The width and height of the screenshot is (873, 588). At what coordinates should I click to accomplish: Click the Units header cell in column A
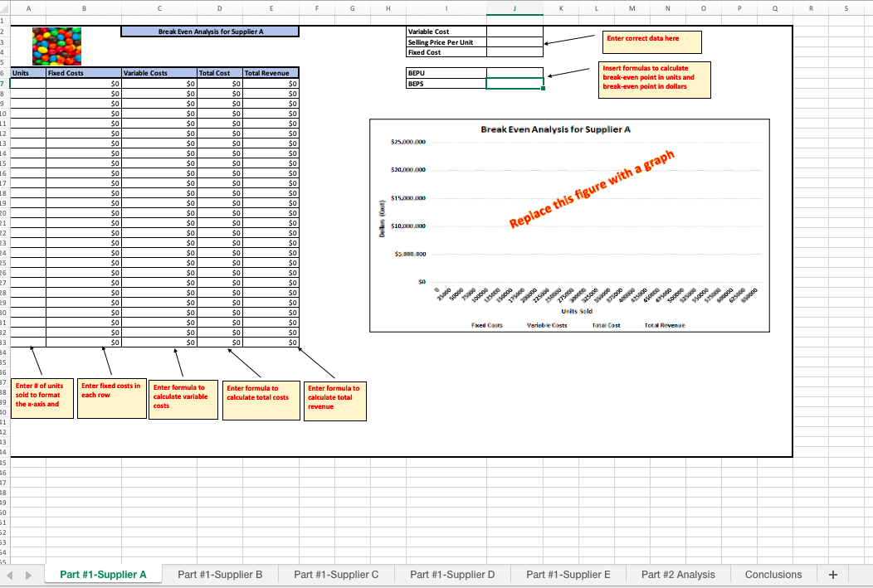click(x=28, y=72)
